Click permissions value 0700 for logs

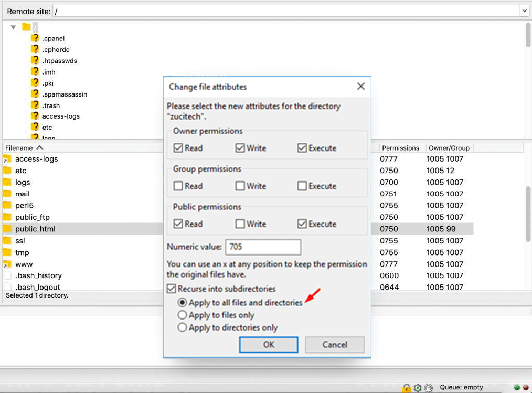tap(389, 182)
